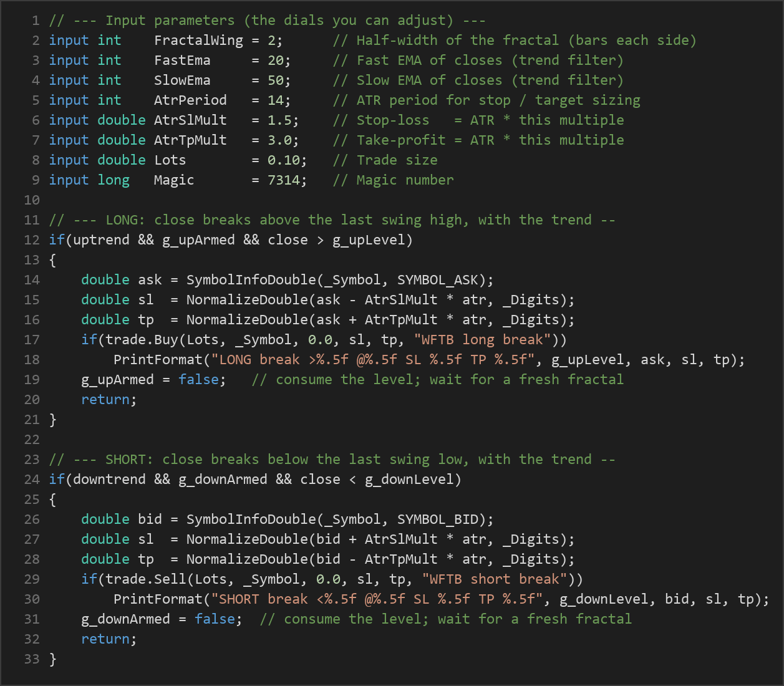Screen dimensions: 784x686
Task: Click the SlowEma parameter name
Action: [x=182, y=80]
